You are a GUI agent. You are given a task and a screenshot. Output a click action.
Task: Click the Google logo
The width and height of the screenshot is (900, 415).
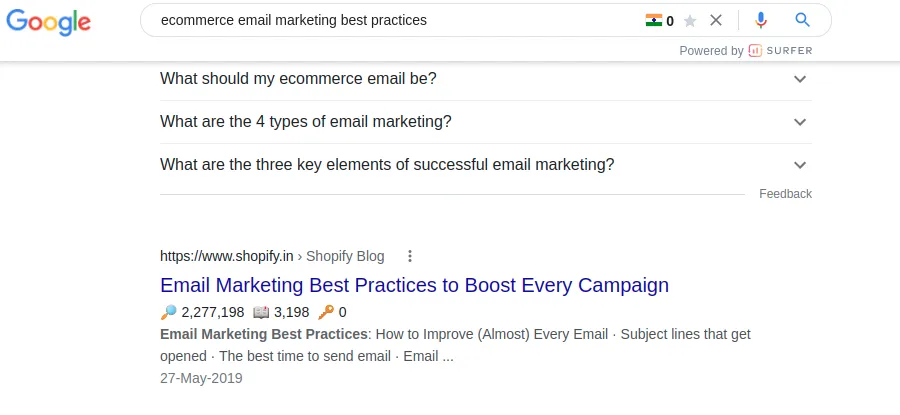pyautogui.click(x=48, y=22)
